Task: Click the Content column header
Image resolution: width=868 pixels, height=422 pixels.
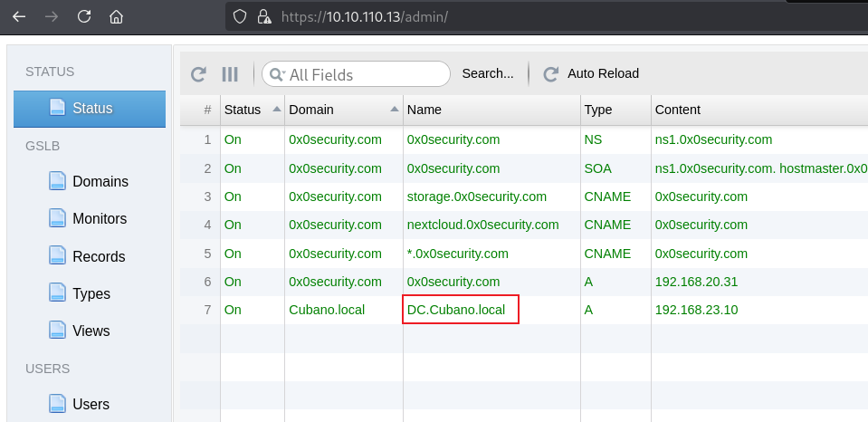Action: [x=677, y=110]
